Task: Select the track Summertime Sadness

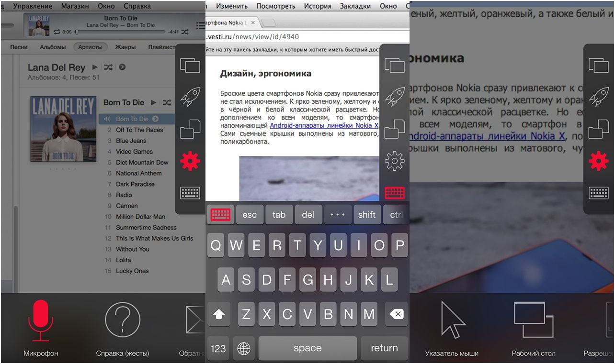Action: pyautogui.click(x=147, y=227)
